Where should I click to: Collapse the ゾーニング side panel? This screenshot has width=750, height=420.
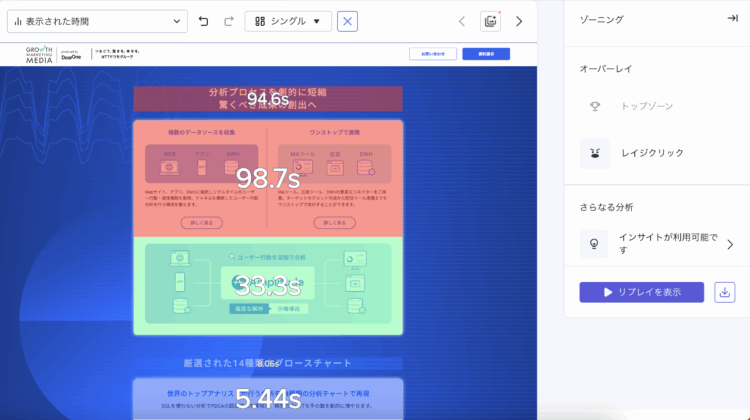(732, 19)
